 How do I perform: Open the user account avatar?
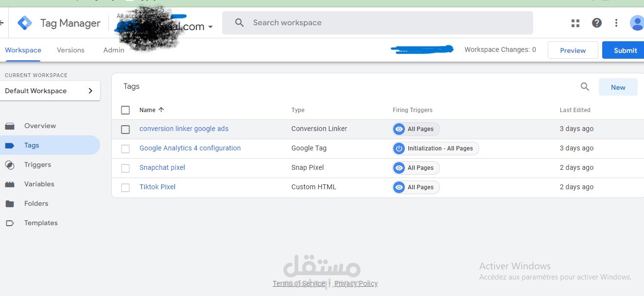click(637, 23)
